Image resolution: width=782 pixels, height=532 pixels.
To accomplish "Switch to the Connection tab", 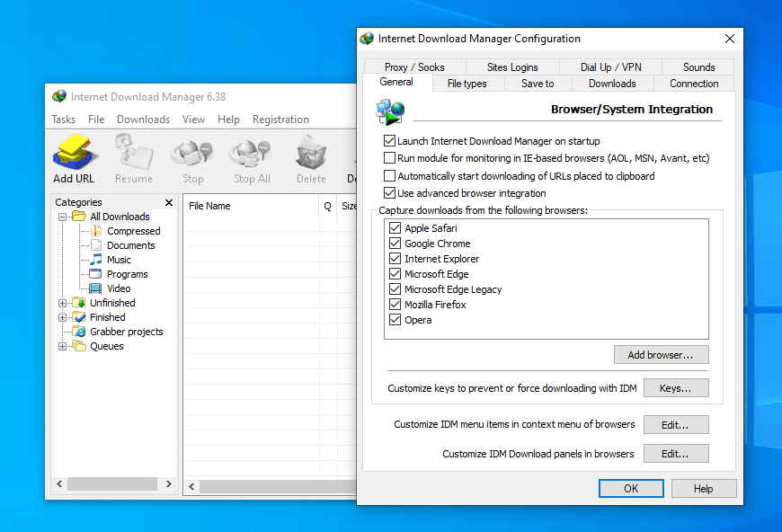I will click(x=694, y=84).
